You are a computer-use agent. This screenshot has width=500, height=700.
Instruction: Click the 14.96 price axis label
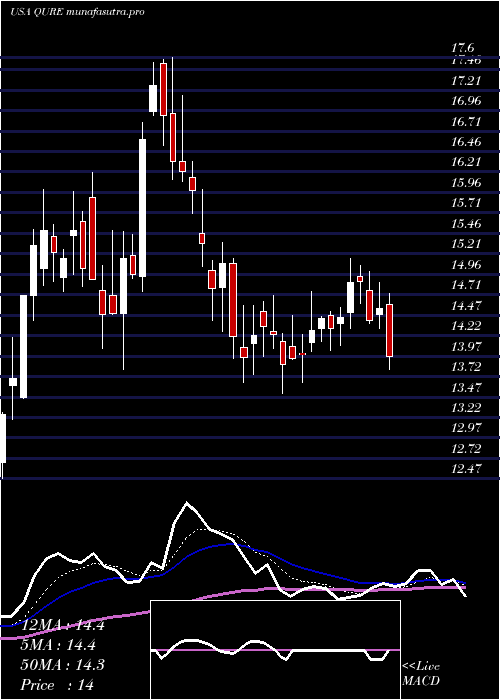tap(466, 264)
